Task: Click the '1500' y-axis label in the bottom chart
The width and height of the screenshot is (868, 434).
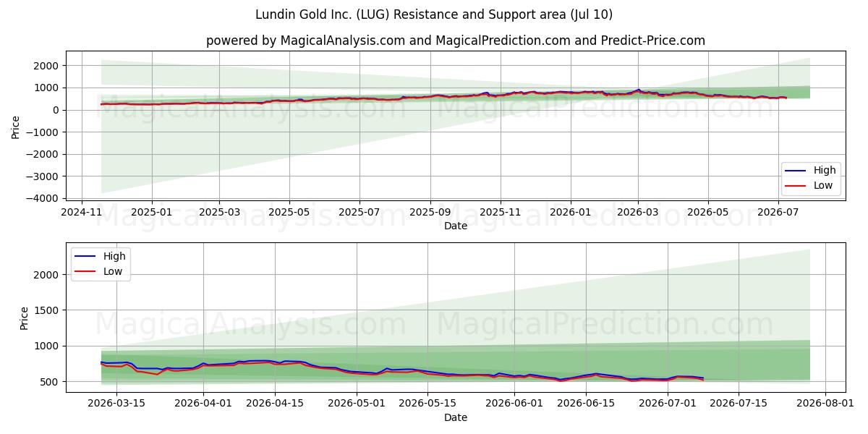Action: tap(48, 310)
